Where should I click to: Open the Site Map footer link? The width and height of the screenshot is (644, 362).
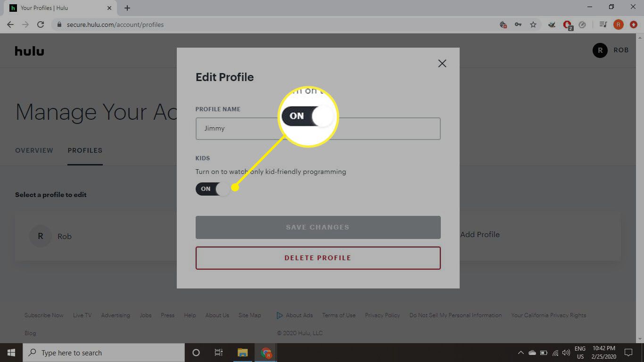pos(249,315)
